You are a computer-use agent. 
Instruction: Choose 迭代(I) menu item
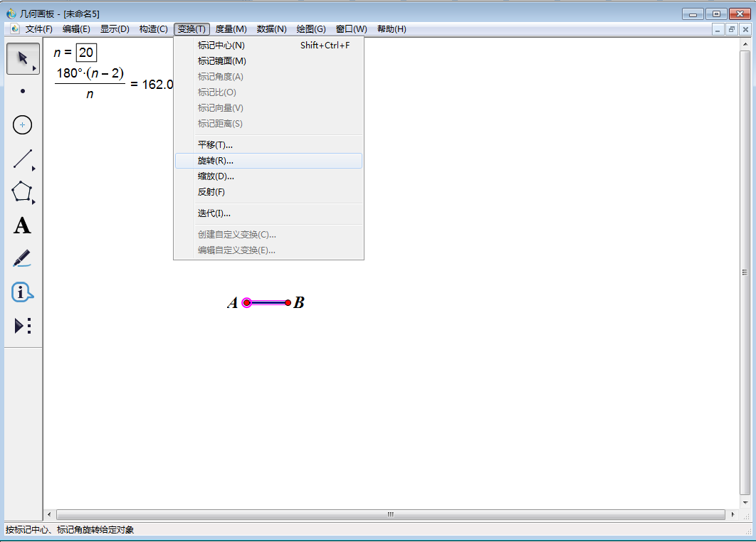[214, 213]
